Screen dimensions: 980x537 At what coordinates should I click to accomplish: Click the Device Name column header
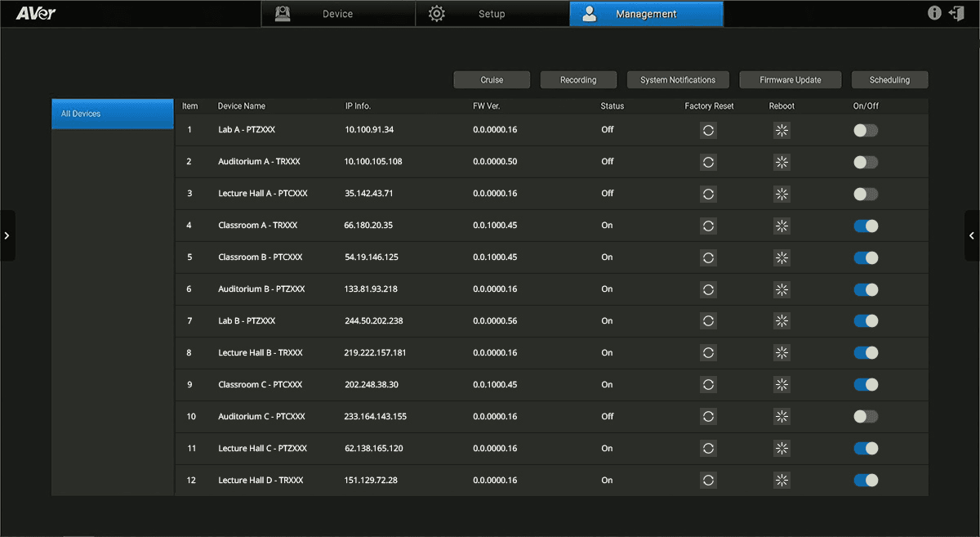point(242,106)
